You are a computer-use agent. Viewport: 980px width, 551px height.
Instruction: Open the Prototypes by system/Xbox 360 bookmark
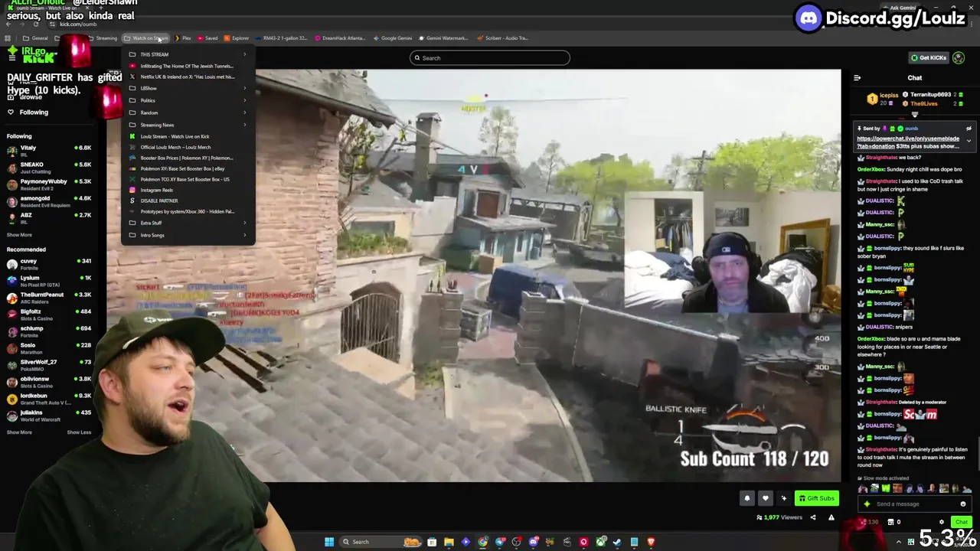coord(188,211)
